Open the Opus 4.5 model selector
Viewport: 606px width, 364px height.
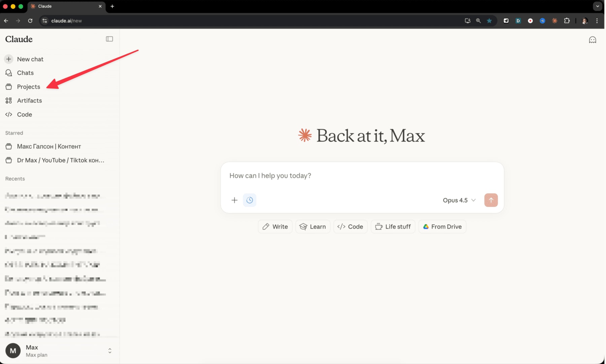pyautogui.click(x=459, y=200)
